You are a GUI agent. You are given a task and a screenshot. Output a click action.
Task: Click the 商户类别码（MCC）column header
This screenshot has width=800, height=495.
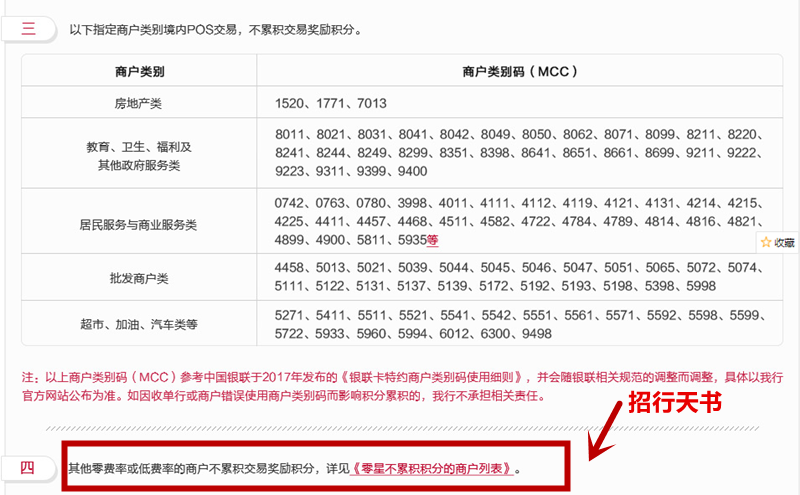[520, 71]
